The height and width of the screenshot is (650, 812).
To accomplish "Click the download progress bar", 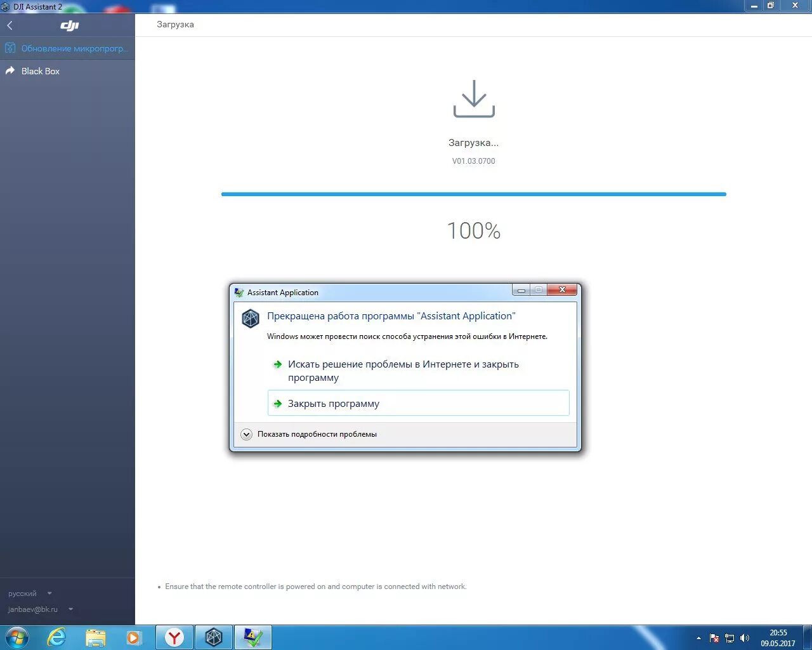I will (x=474, y=194).
